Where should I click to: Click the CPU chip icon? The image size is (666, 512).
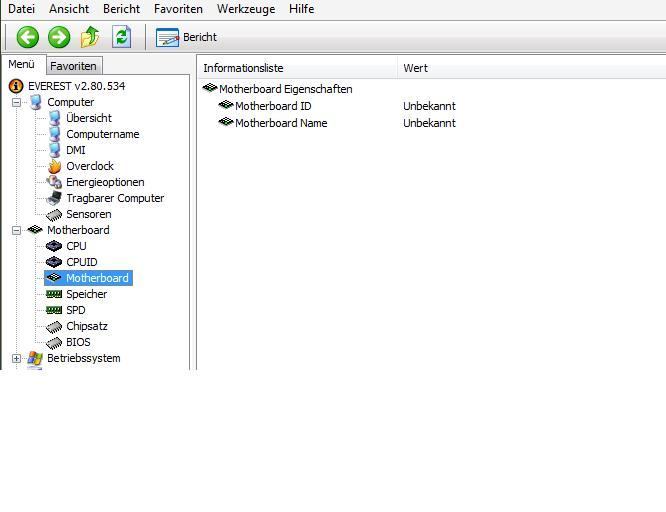coord(54,246)
